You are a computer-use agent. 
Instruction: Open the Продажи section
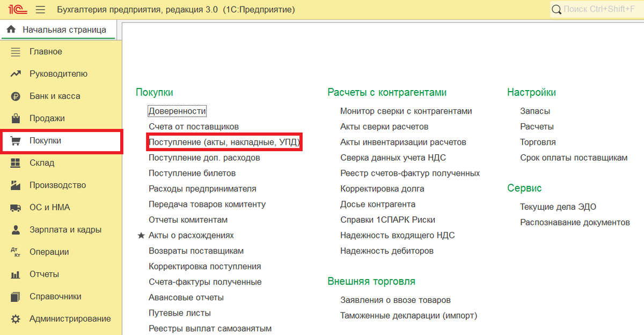(47, 118)
